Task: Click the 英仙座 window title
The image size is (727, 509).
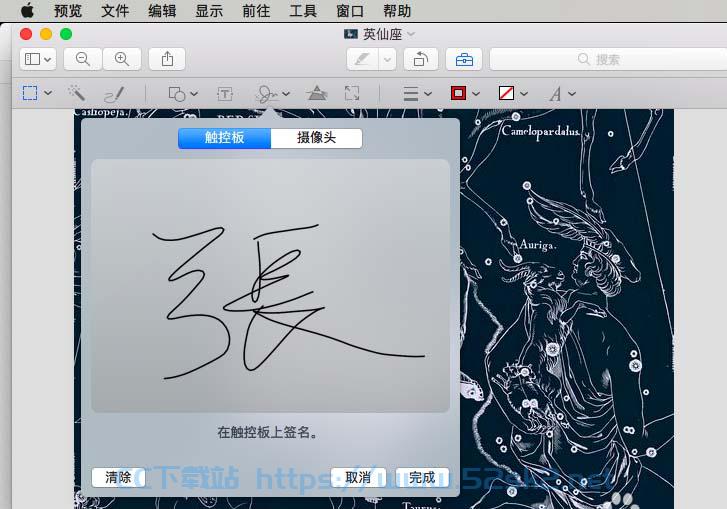Action: 383,34
